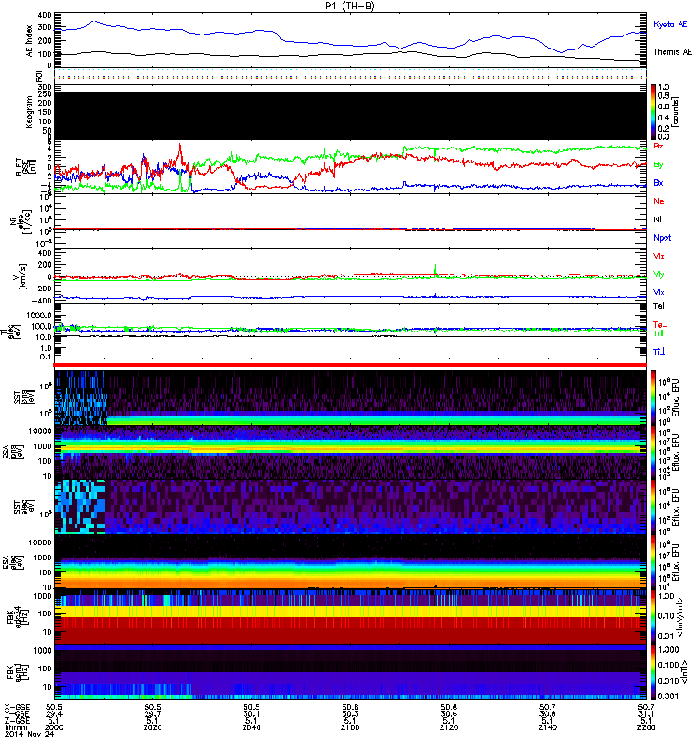This screenshot has height=747, width=700.
Task: Select the red "Te⊥" legend label
Action: pyautogui.click(x=660, y=324)
